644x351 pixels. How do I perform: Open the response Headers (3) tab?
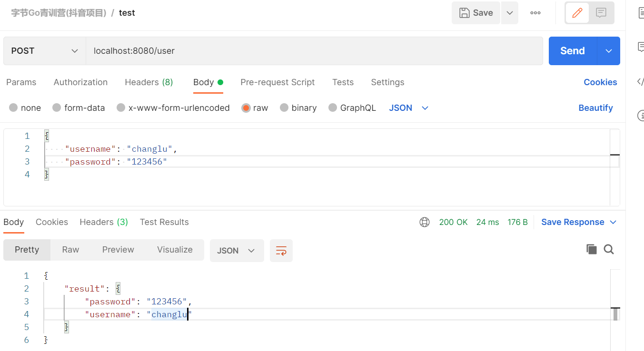tap(104, 222)
